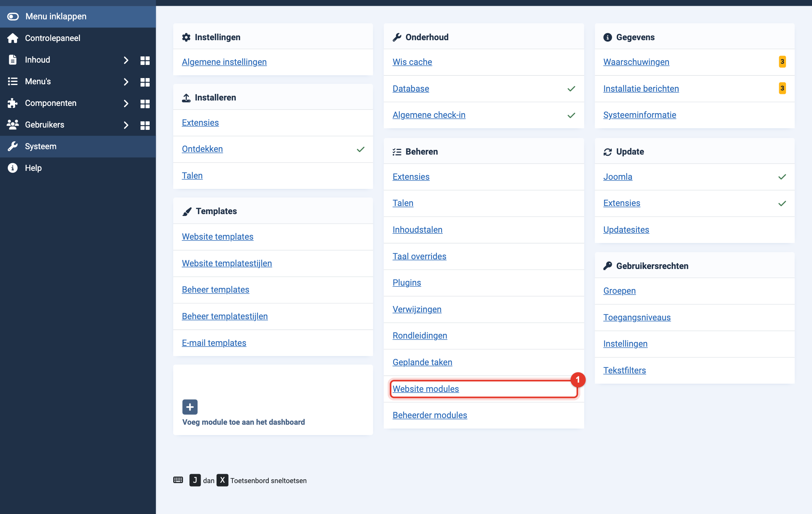Open the Inhoud dashboard grid icon
This screenshot has width=812, height=514.
click(145, 60)
